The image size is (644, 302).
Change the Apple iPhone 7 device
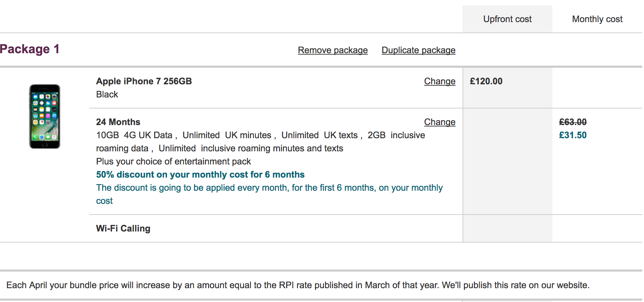[x=439, y=82]
